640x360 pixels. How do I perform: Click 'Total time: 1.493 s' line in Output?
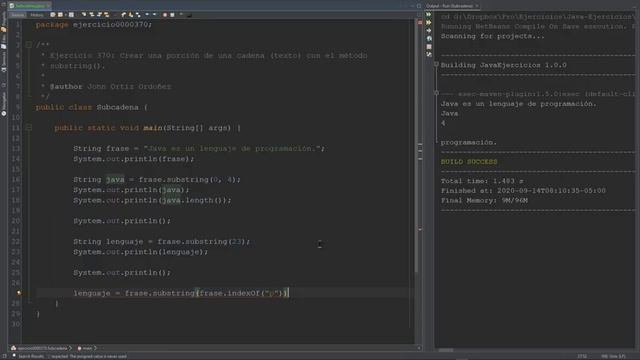(x=482, y=181)
